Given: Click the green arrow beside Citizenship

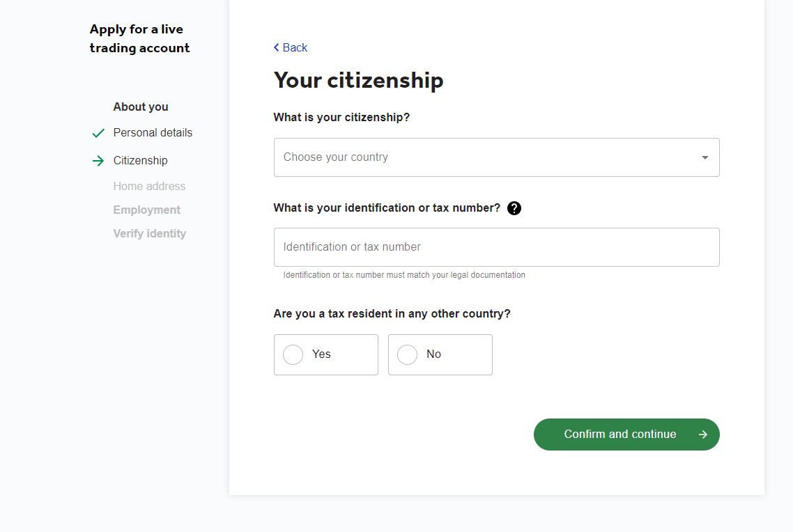Looking at the screenshot, I should point(98,161).
